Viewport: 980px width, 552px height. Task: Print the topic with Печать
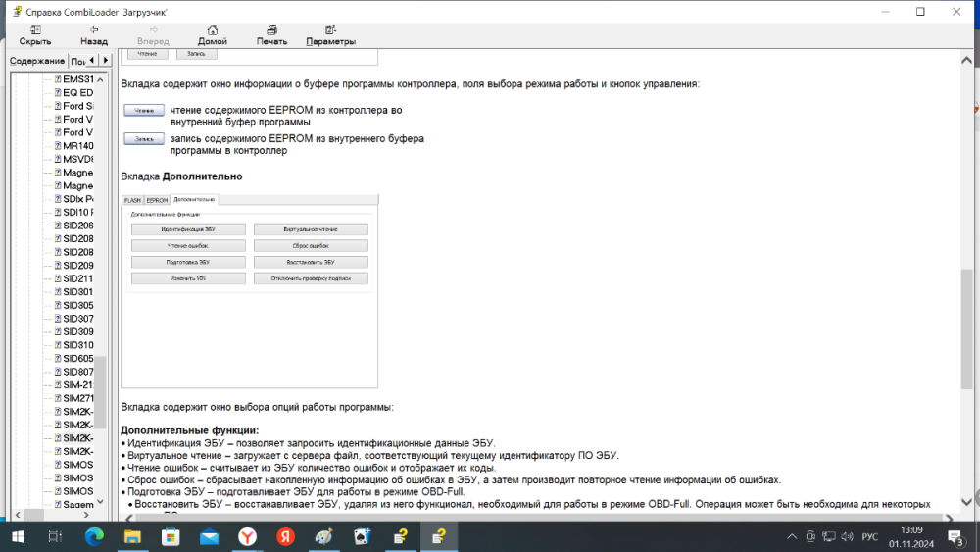point(271,35)
